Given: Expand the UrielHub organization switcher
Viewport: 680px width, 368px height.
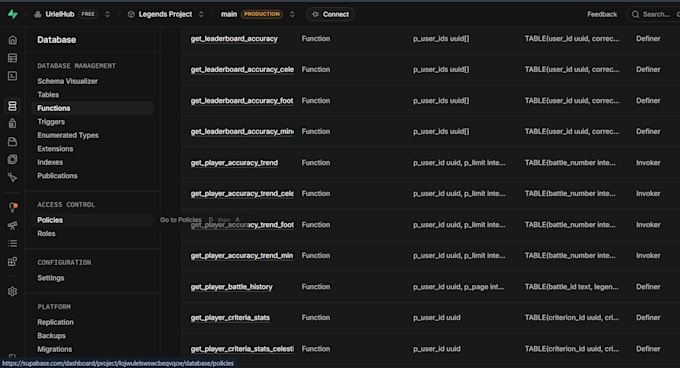Looking at the screenshot, I should [108, 14].
